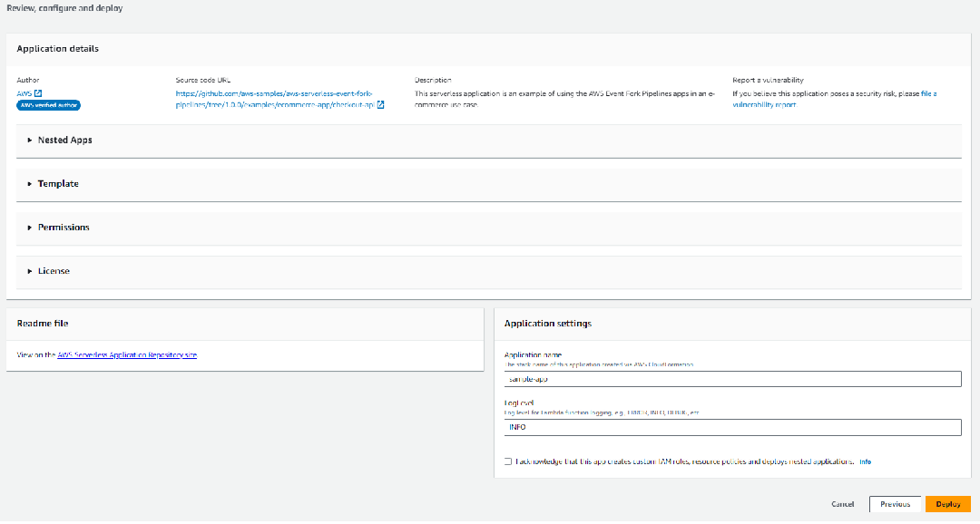The image size is (980, 524).
Task: Click external link icon after source code URL
Action: click(381, 105)
